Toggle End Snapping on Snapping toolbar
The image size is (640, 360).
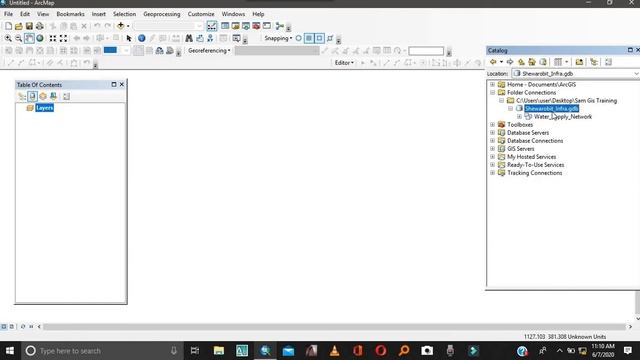(x=309, y=38)
